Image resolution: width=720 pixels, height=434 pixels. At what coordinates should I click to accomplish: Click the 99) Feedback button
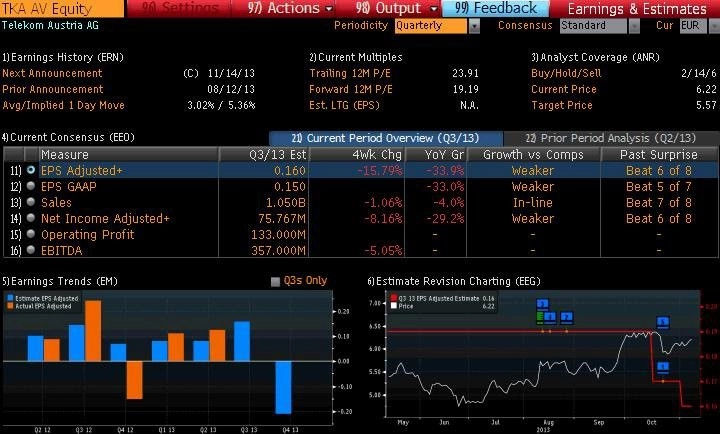click(x=495, y=8)
